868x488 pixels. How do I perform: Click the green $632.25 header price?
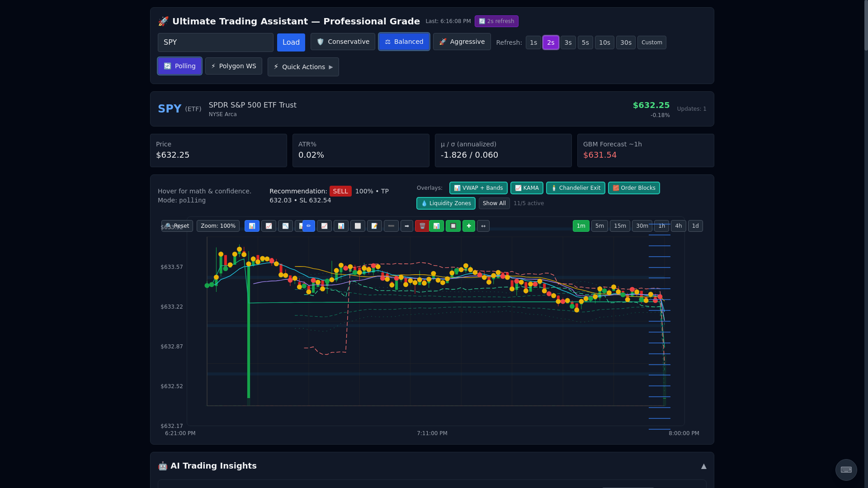[651, 105]
